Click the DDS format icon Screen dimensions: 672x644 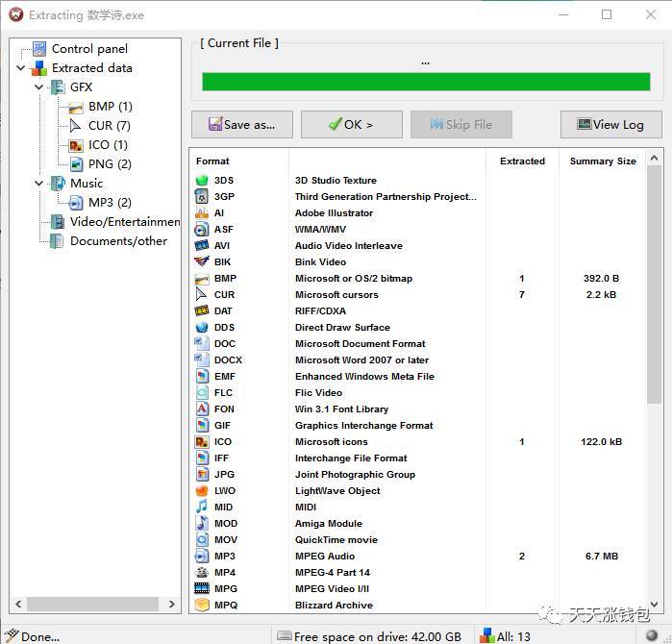(202, 328)
